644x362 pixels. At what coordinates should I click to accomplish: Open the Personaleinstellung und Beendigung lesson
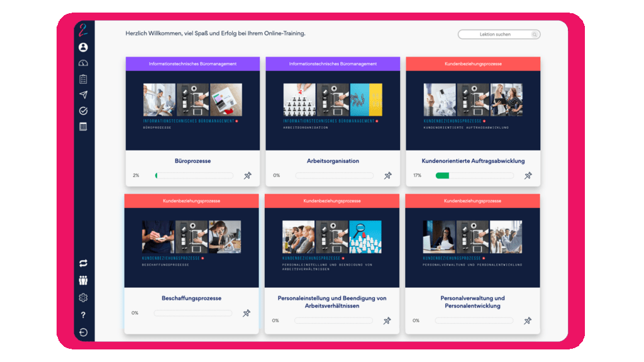(x=331, y=302)
